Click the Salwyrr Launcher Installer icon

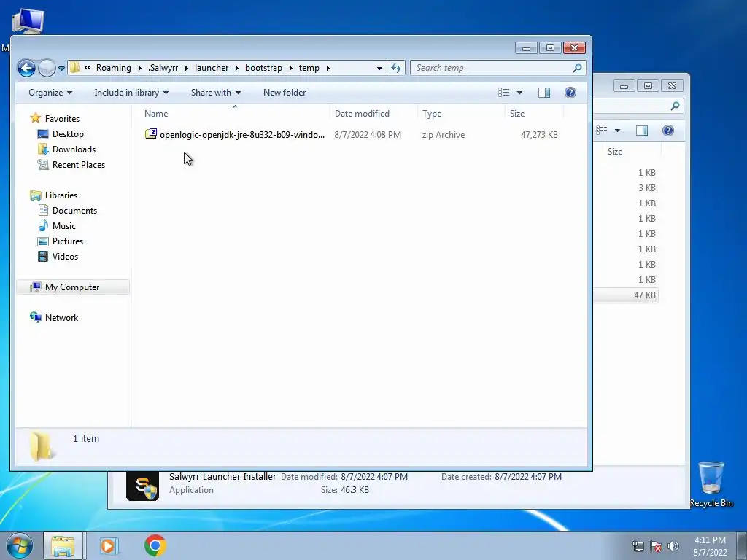[x=142, y=486]
